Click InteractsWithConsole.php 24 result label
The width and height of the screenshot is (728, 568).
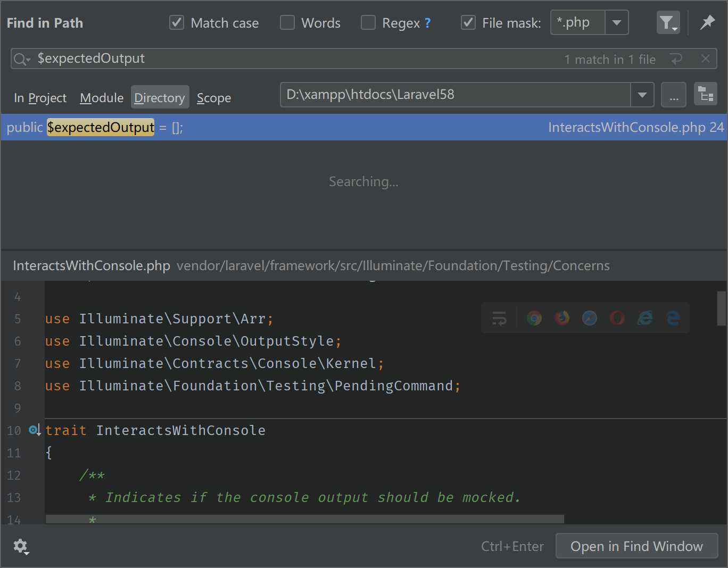coord(636,127)
